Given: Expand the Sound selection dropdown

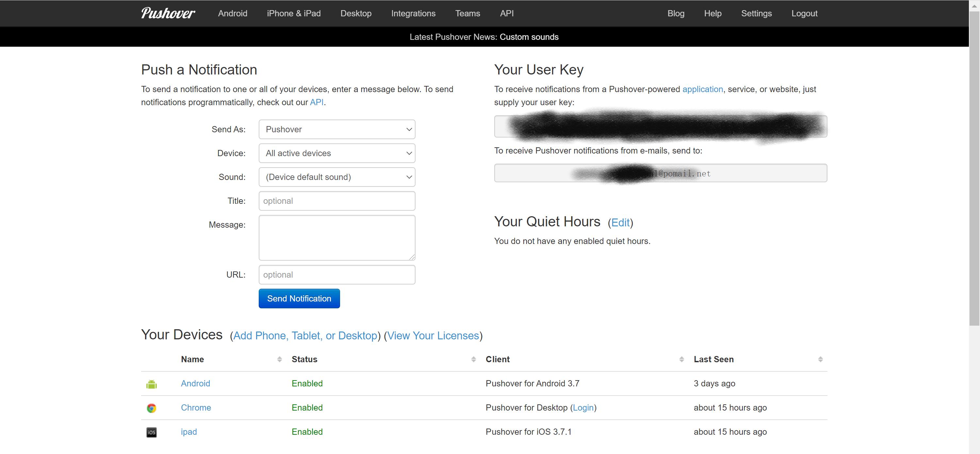Looking at the screenshot, I should coord(337,177).
